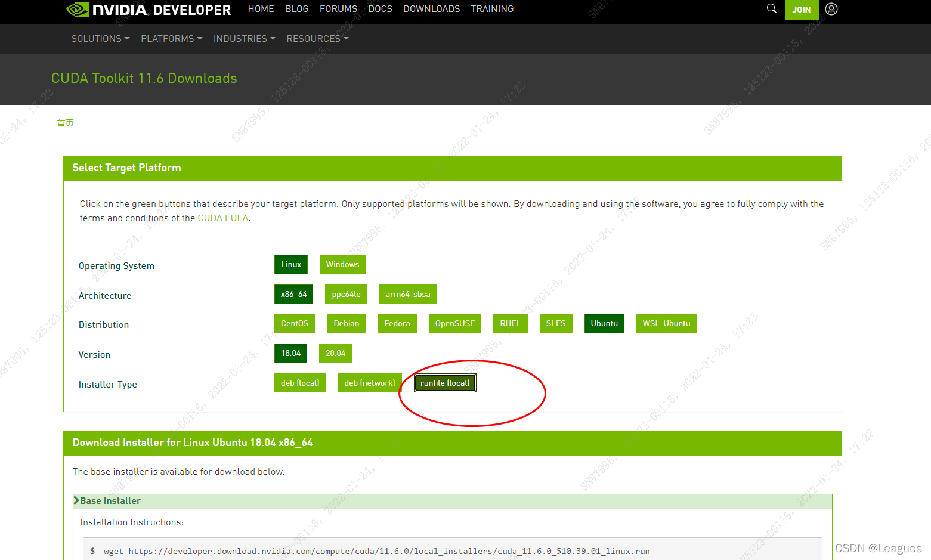Click the Installation Instructions label
This screenshot has width=931, height=560.
coord(132,522)
